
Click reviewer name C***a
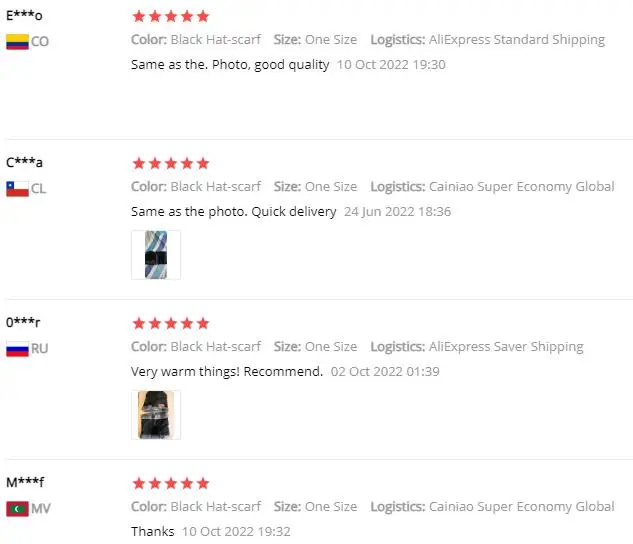tap(24, 162)
